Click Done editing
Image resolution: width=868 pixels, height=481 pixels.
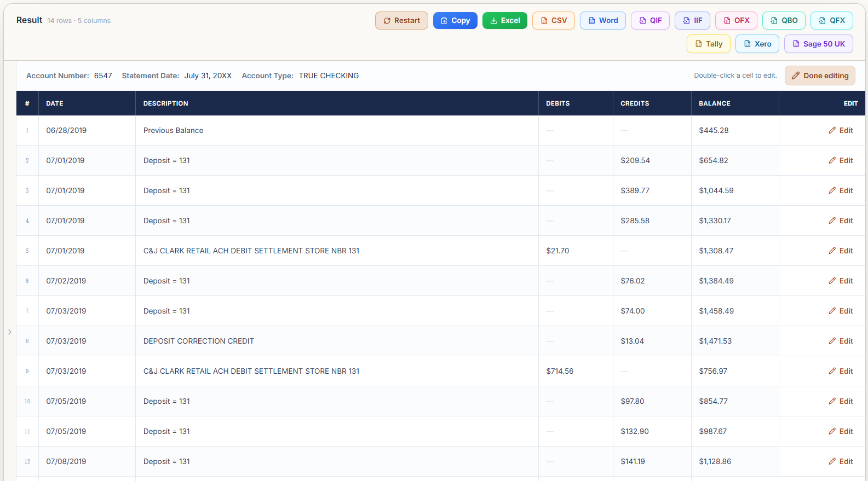[x=820, y=76]
